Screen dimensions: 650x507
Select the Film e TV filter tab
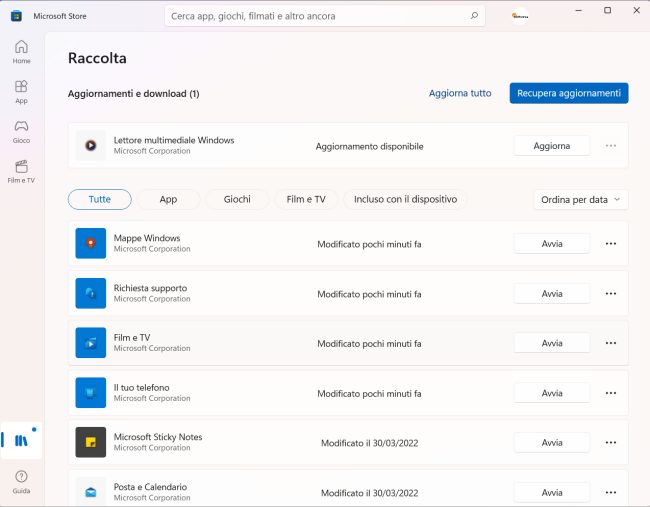(x=306, y=199)
